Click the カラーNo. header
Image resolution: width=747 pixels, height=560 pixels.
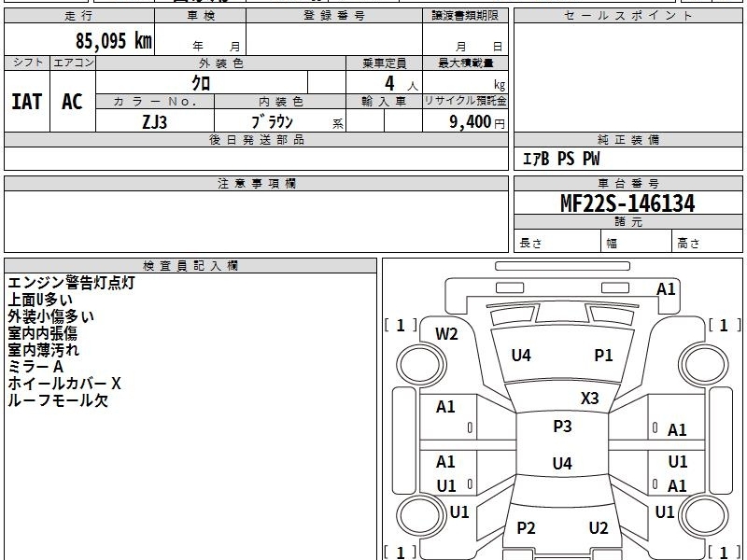155,102
